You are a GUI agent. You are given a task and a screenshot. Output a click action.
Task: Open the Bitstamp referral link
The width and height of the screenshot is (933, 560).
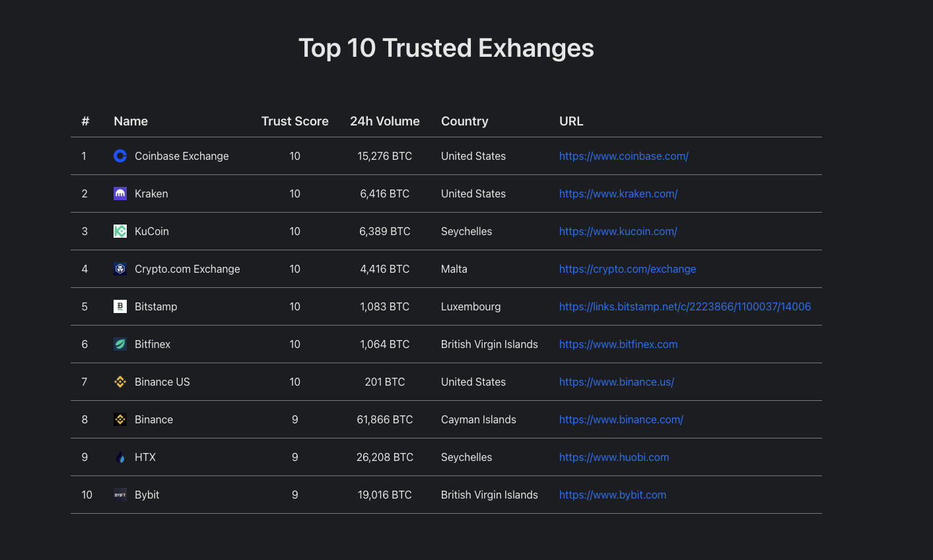(685, 306)
